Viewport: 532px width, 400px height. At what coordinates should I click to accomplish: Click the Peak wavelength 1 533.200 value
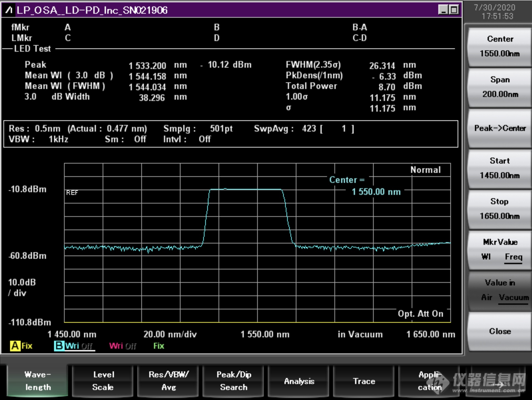147,66
